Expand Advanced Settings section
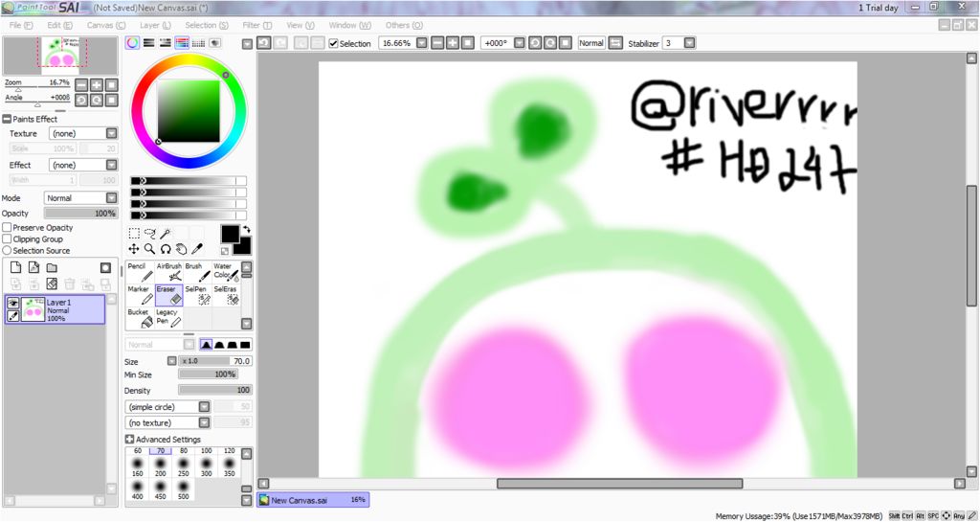The image size is (980, 522). click(129, 440)
